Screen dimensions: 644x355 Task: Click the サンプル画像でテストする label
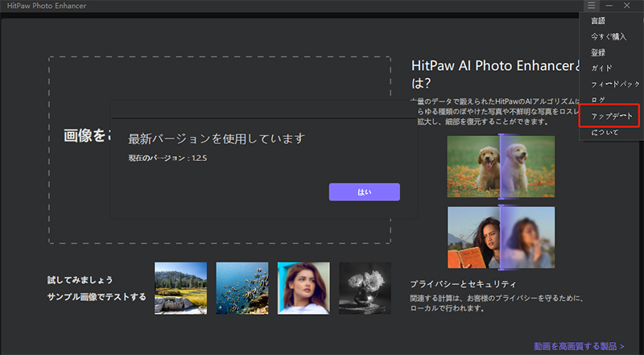[x=97, y=297]
